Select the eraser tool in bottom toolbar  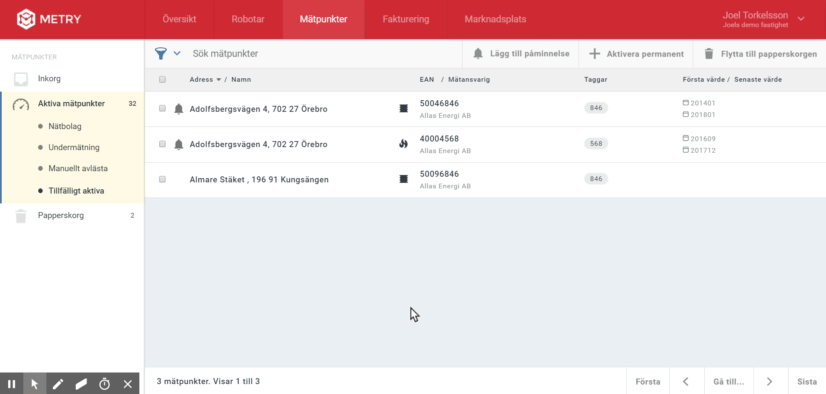81,384
